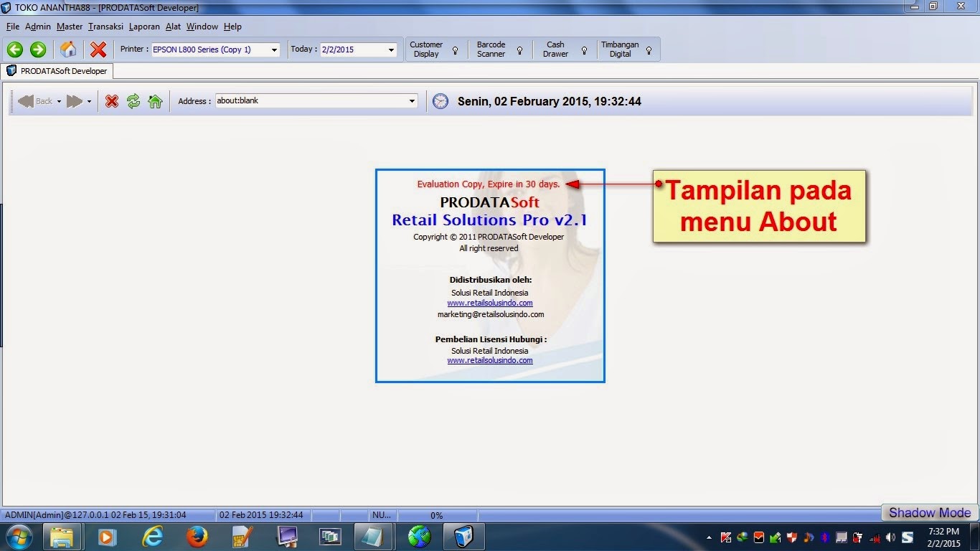
Task: Click marketing@retailsolusindo.com email text
Action: pyautogui.click(x=491, y=314)
